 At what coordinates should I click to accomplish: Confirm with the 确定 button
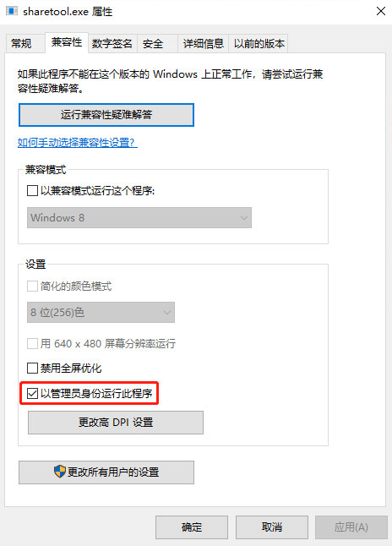coord(192,527)
